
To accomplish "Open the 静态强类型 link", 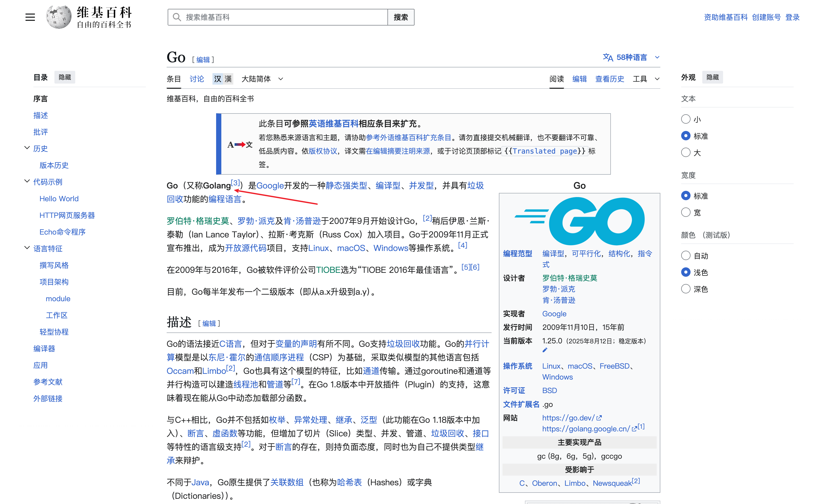I will pyautogui.click(x=346, y=186).
